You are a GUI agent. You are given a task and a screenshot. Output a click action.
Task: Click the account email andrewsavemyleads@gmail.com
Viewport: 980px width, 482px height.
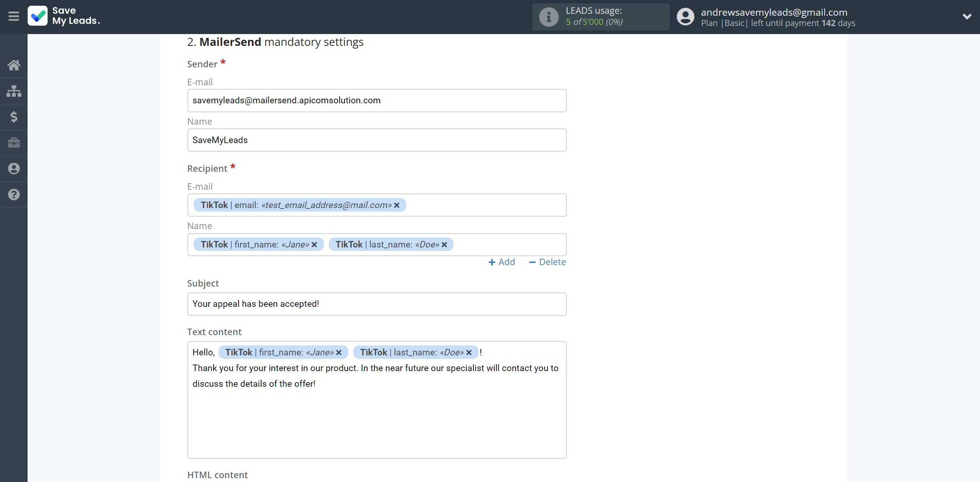[774, 12]
